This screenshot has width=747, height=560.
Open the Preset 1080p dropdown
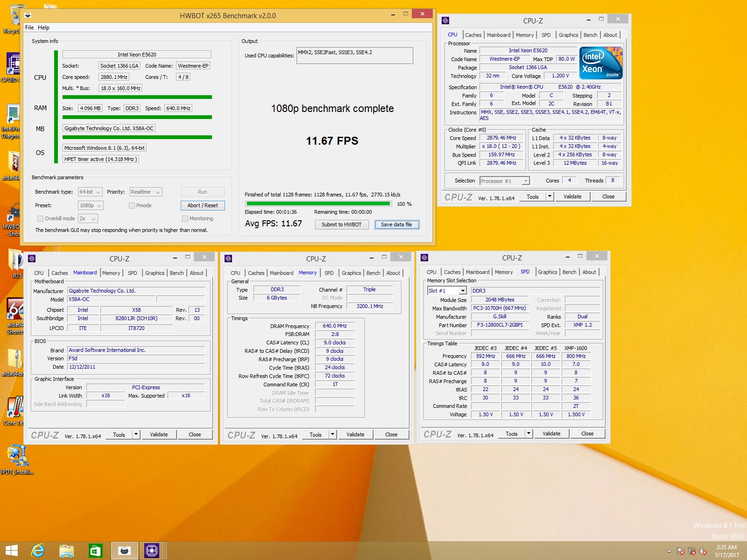(x=91, y=205)
